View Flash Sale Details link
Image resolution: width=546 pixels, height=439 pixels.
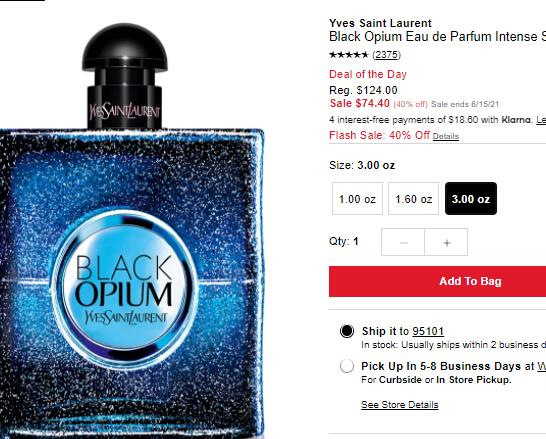coord(446,136)
